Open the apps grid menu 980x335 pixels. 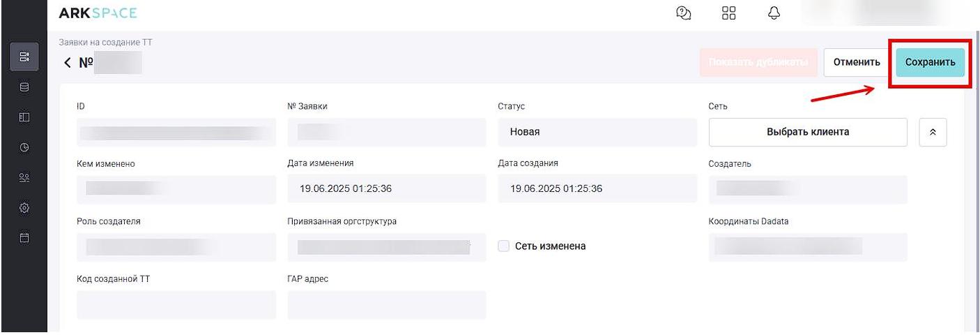(x=728, y=13)
